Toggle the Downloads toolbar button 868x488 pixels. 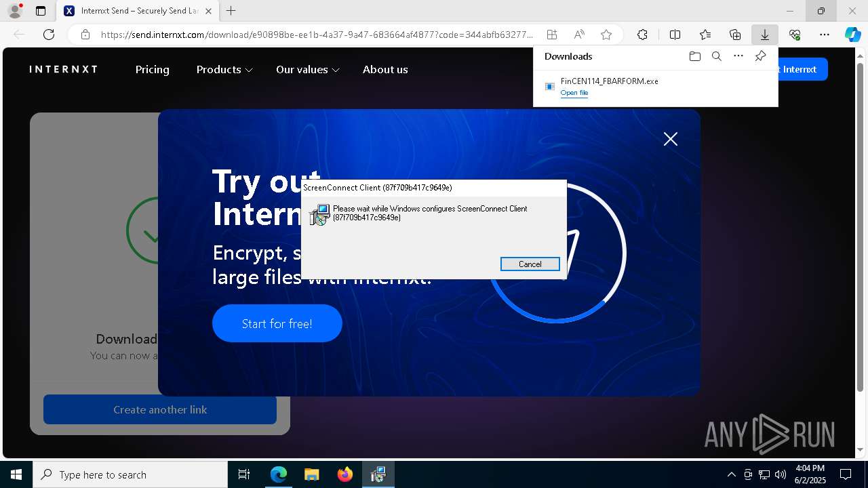point(765,35)
